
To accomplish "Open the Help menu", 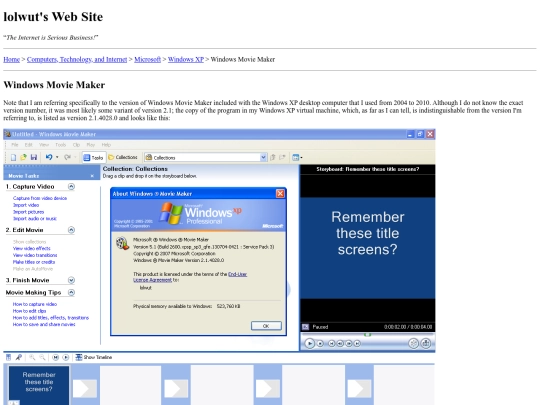I will [106, 145].
